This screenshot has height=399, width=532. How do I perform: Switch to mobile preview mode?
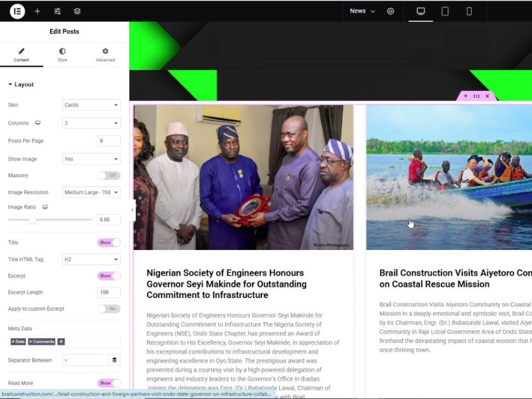(469, 11)
